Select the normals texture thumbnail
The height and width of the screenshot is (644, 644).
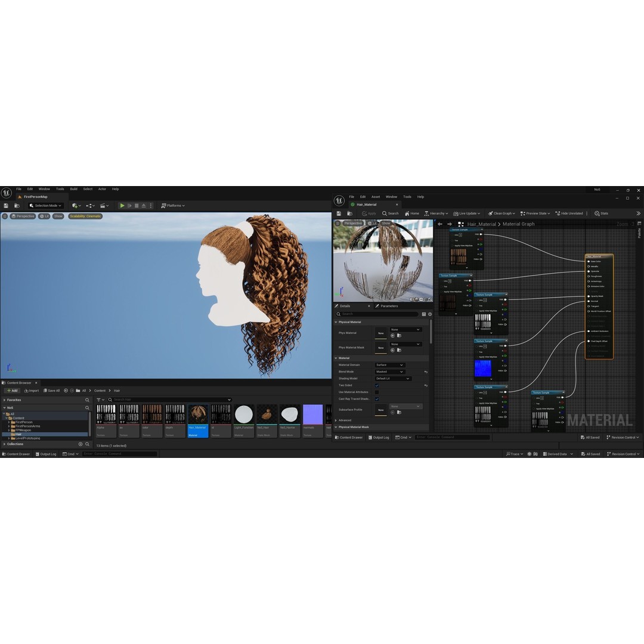pyautogui.click(x=312, y=413)
